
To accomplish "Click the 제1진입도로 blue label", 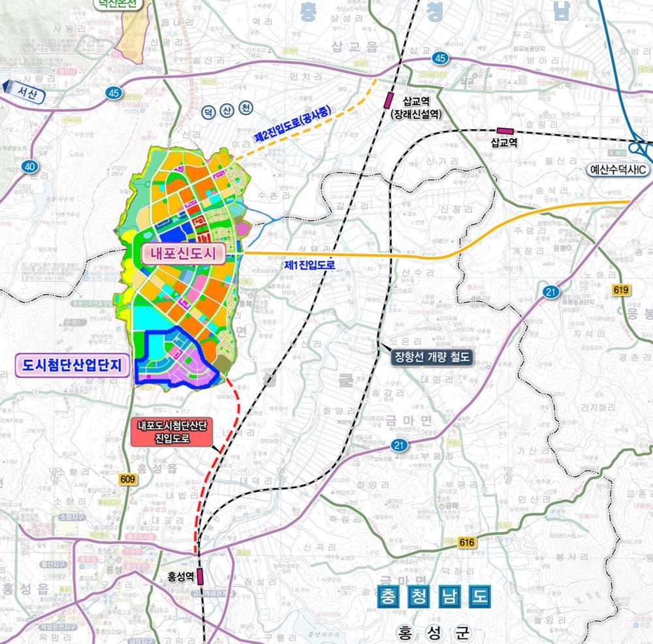I will point(310,265).
